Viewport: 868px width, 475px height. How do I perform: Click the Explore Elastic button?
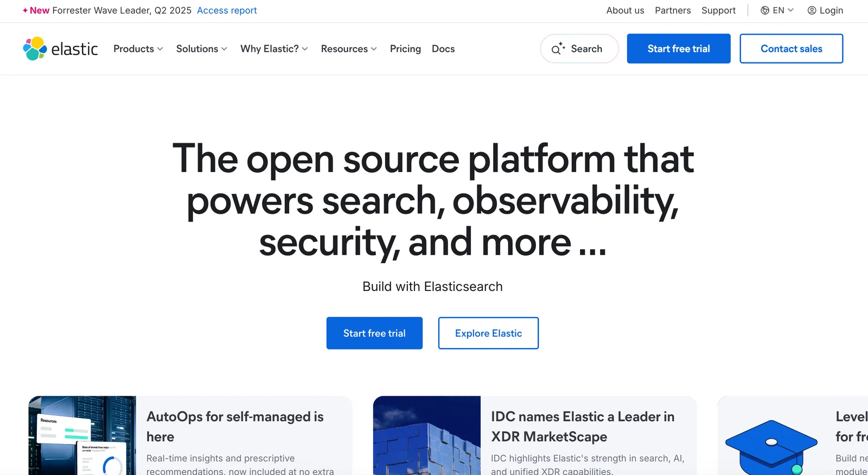pos(488,333)
